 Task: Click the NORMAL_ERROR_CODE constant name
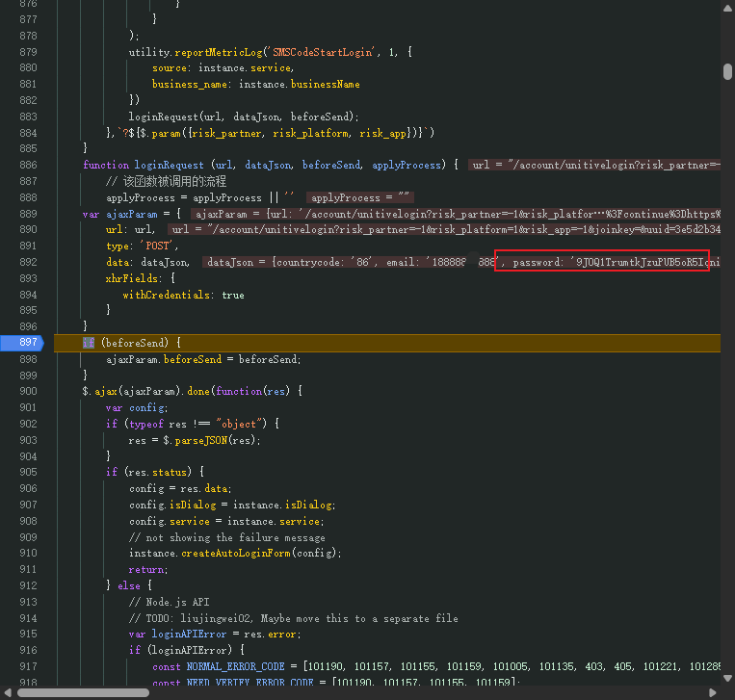pos(235,666)
